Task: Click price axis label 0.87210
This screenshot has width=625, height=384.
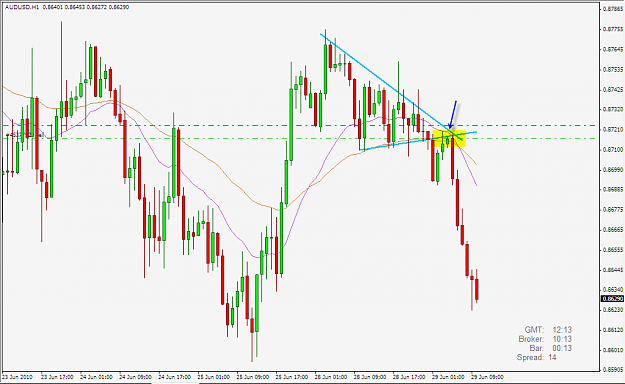Action: coord(613,130)
